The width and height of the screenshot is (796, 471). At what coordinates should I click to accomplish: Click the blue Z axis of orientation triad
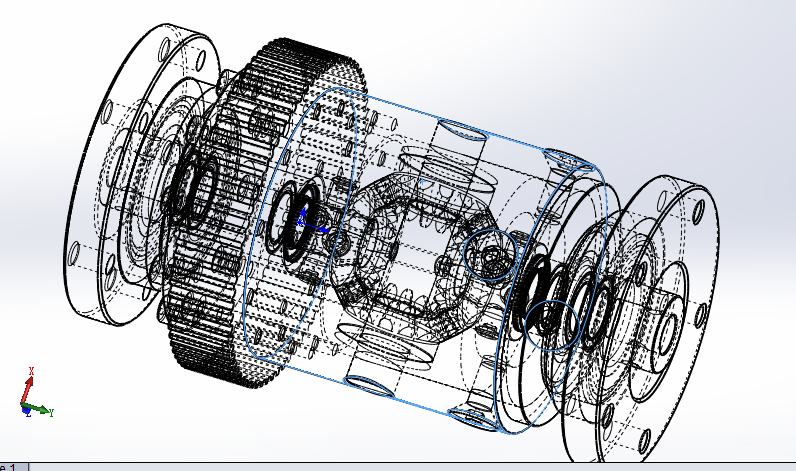[x=27, y=412]
